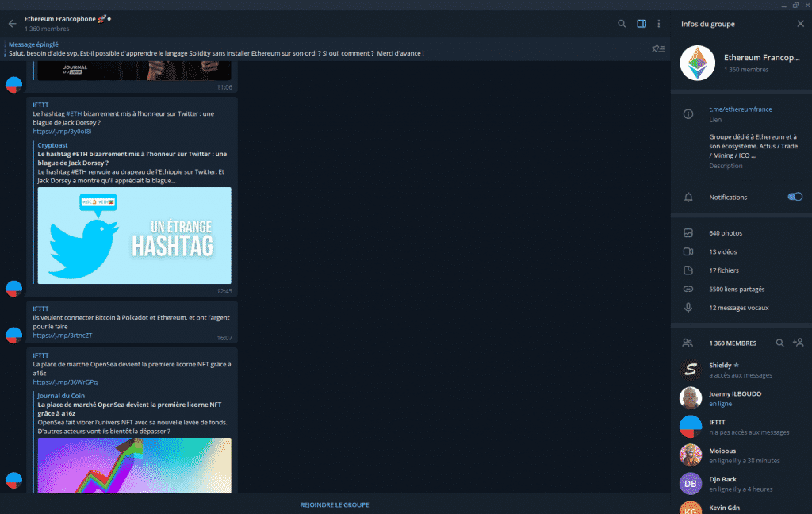Open the t.me/ethereumfrance group link
The height and width of the screenshot is (514, 812).
click(x=740, y=109)
